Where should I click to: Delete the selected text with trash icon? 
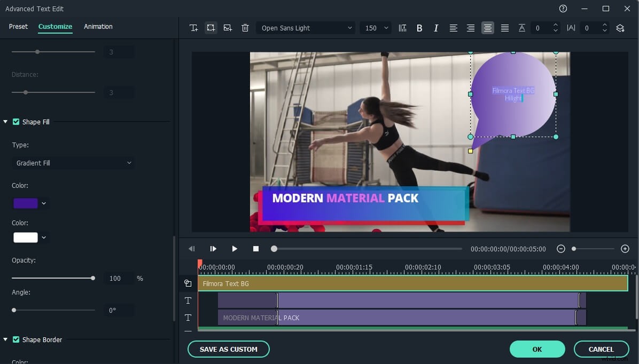pyautogui.click(x=245, y=28)
